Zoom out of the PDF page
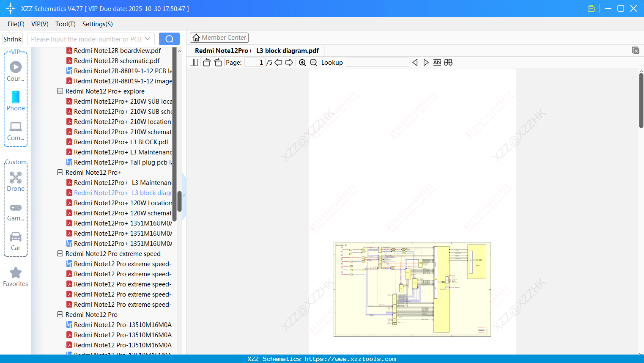 313,62
